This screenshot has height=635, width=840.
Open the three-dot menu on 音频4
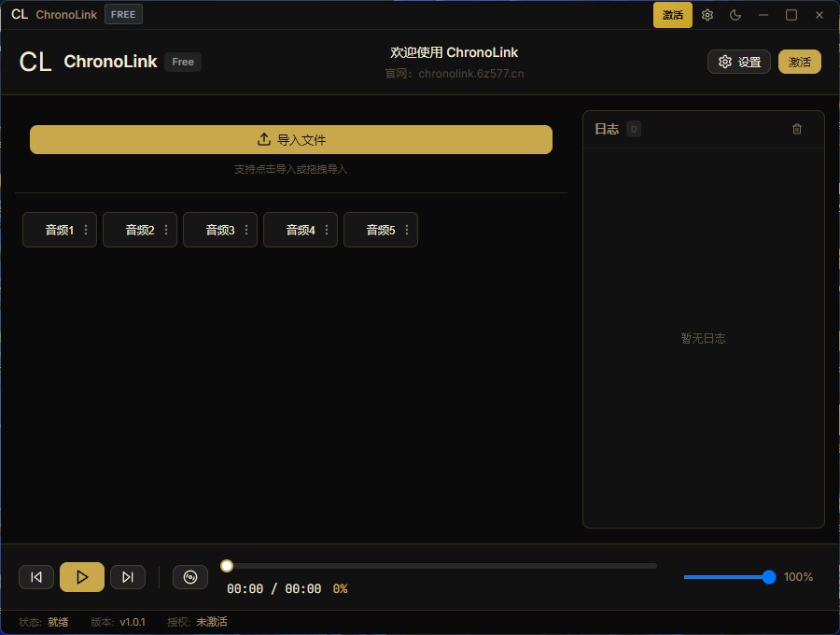327,230
